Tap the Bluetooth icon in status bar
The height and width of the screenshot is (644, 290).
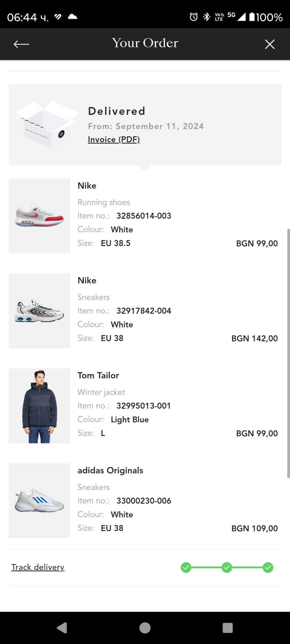click(x=207, y=17)
